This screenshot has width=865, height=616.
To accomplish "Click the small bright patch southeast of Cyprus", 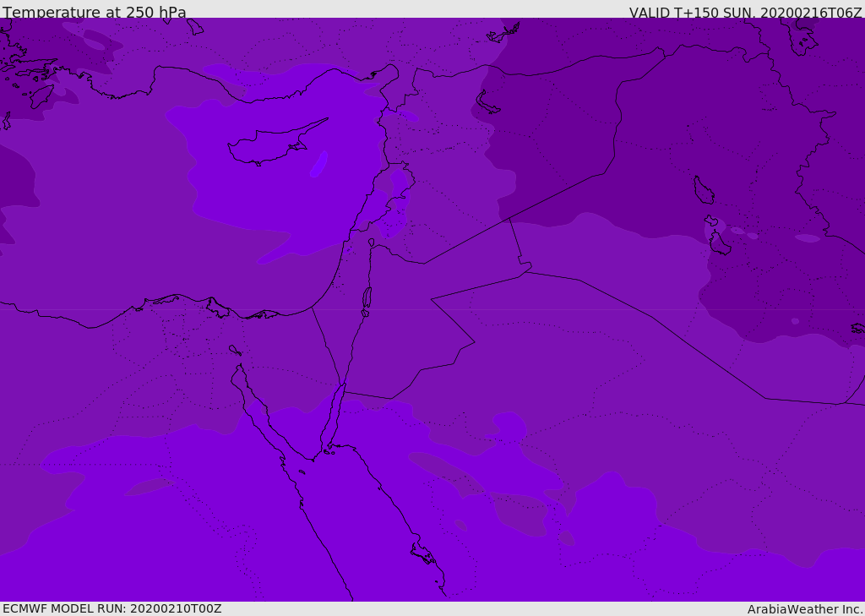I will point(318,164).
